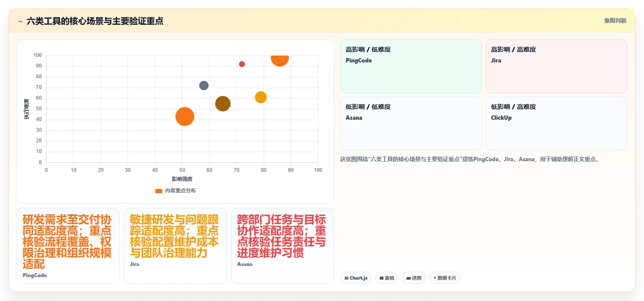Open the 低影响 / 低难度 quadrant card
644x301 pixels.
point(411,124)
